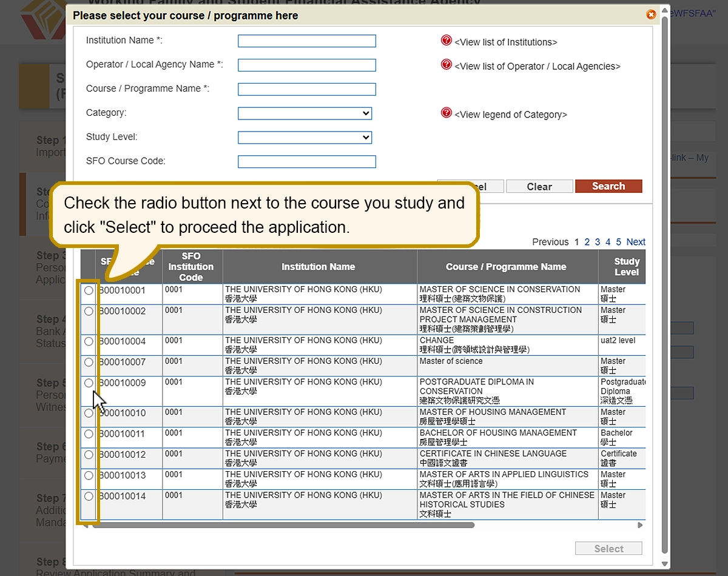Focus the Institution Name text field

click(306, 41)
